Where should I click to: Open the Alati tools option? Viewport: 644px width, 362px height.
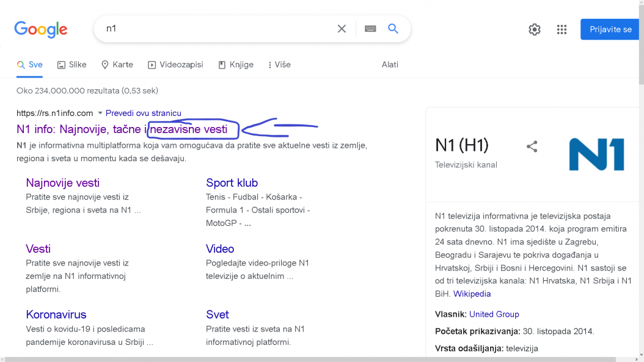tap(390, 65)
